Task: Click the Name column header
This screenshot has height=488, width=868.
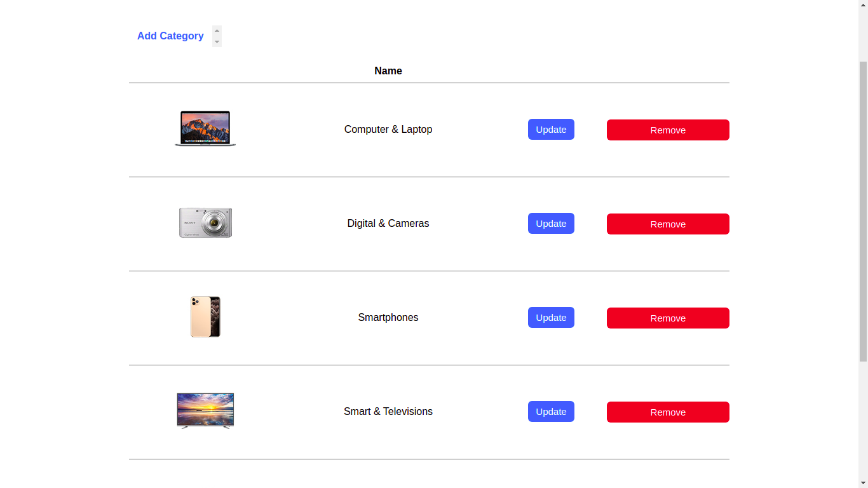Action: click(x=388, y=71)
